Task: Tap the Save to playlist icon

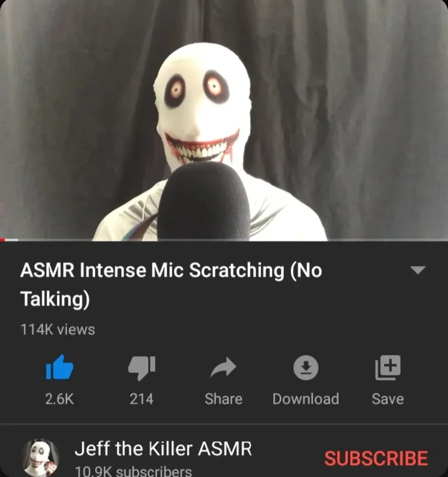Action: (x=388, y=367)
